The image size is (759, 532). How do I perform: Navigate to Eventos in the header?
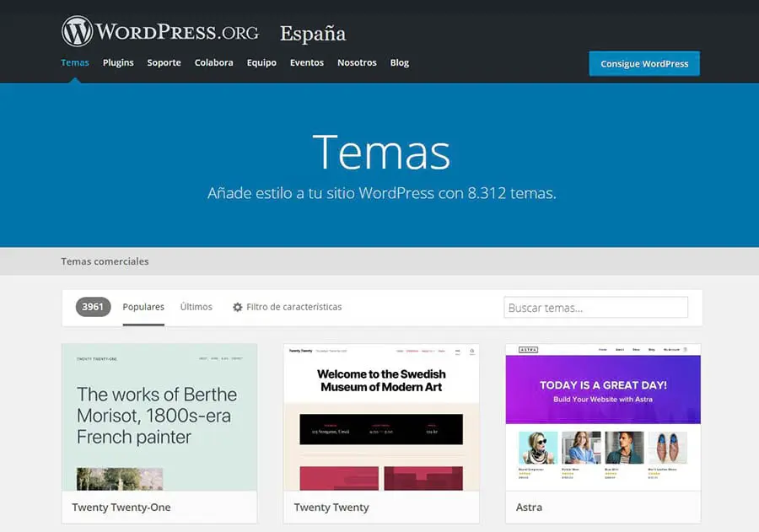[x=307, y=62]
